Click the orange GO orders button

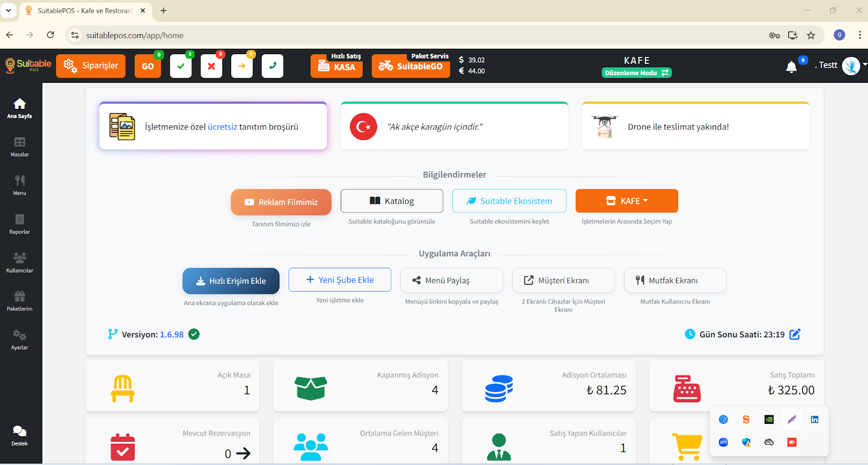point(148,66)
